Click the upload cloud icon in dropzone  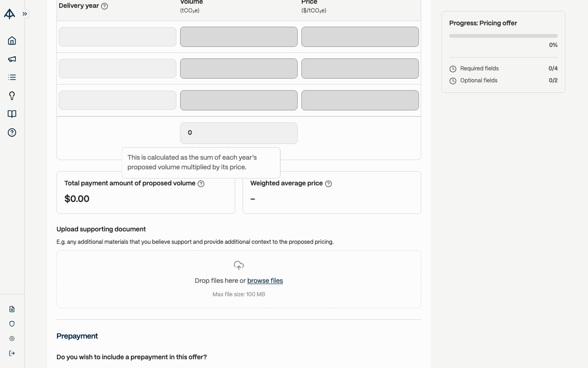click(239, 265)
